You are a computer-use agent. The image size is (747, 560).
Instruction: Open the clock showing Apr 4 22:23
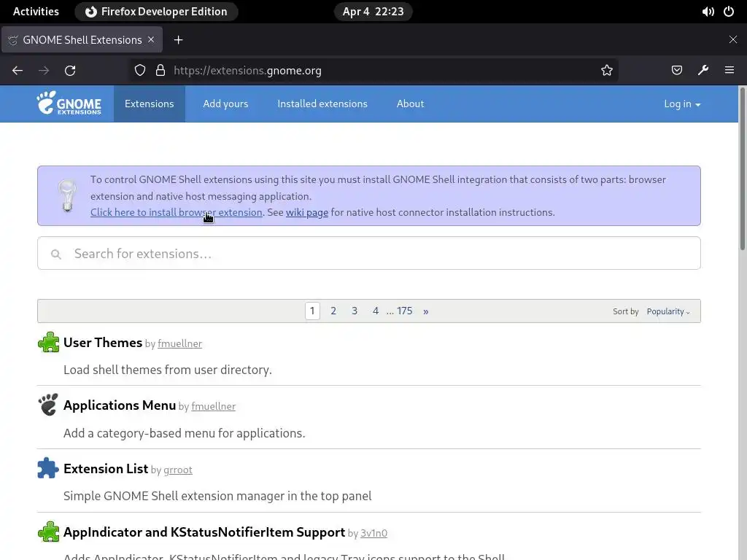373,12
